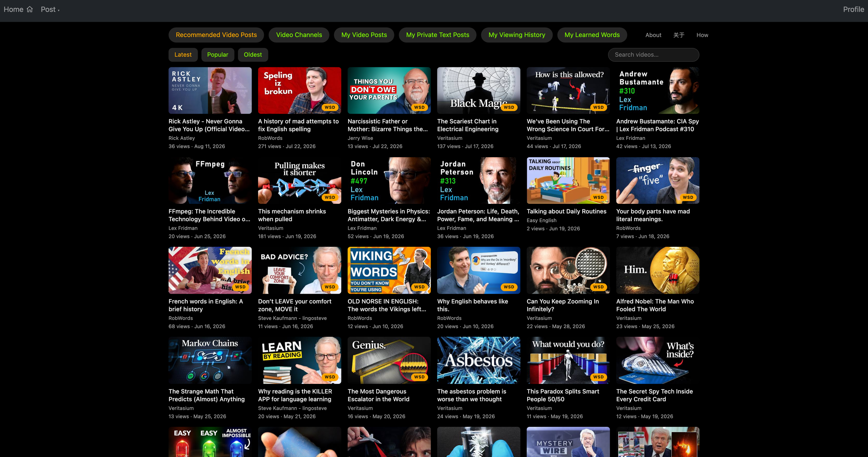Click WSD badge on How is this allowed thumbnail
The image size is (868, 457).
(598, 107)
